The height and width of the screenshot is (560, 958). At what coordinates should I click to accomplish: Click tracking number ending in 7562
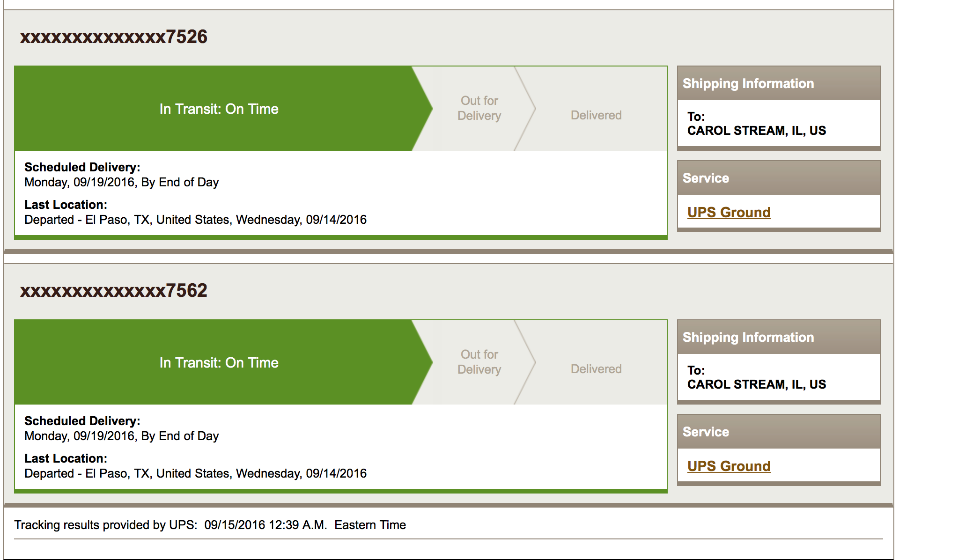pyautogui.click(x=113, y=290)
